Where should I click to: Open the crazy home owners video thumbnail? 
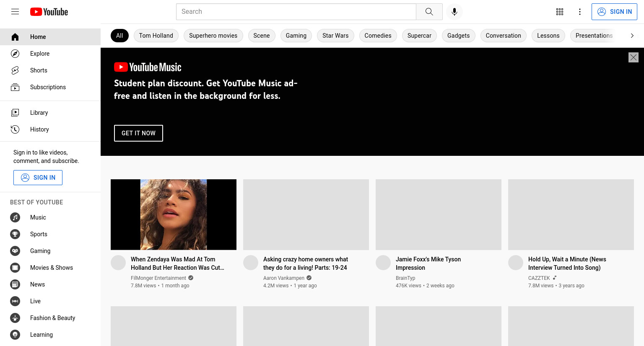pyautogui.click(x=306, y=214)
